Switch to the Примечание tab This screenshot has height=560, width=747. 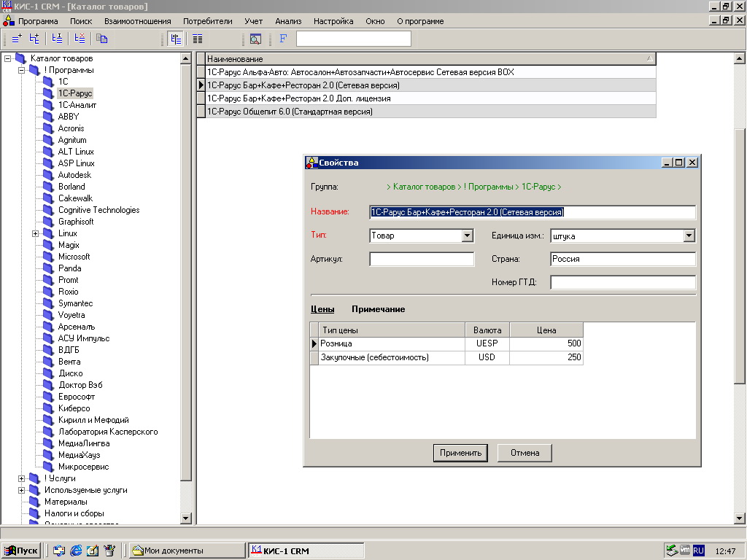[379, 309]
